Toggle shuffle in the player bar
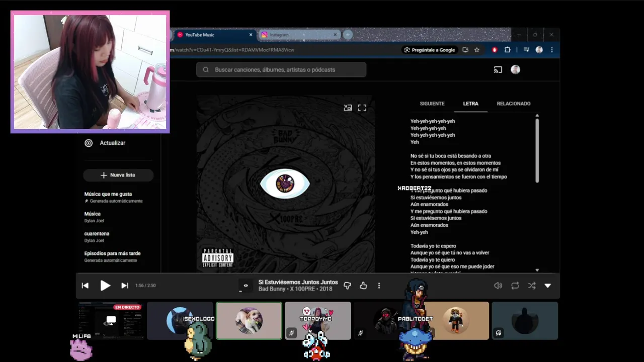Viewport: 644px width, 362px height. [x=531, y=286]
